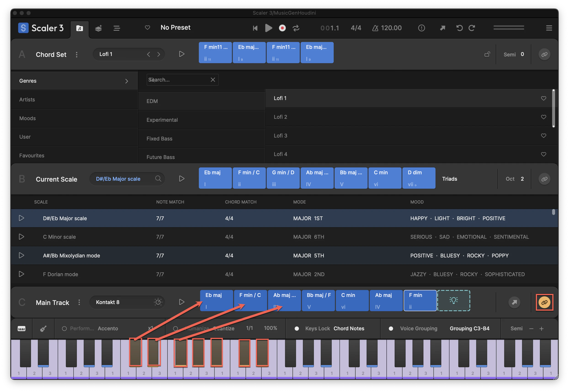Open the main hamburger menu

[x=549, y=28]
